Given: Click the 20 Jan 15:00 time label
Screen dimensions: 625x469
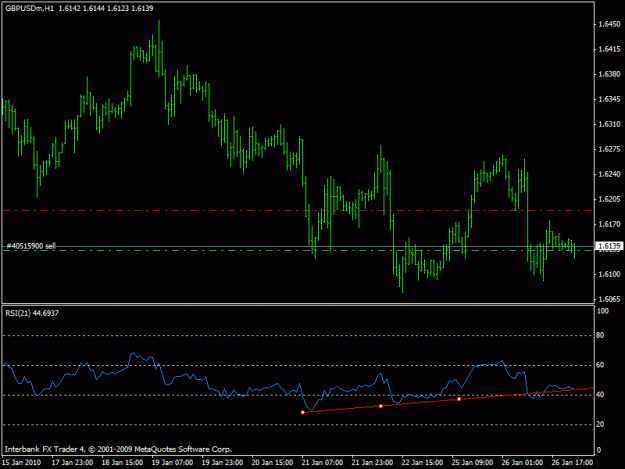Looking at the screenshot, I should tap(272, 463).
